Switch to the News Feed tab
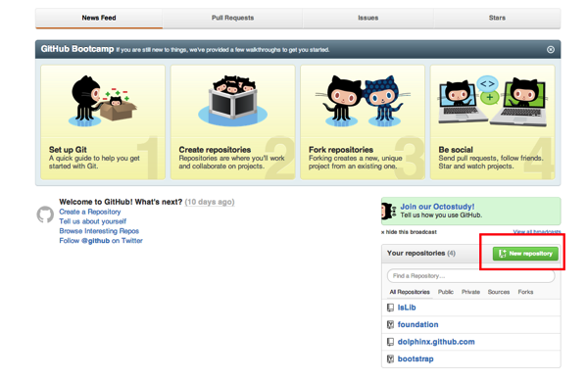This screenshot has width=588, height=381. 99,18
